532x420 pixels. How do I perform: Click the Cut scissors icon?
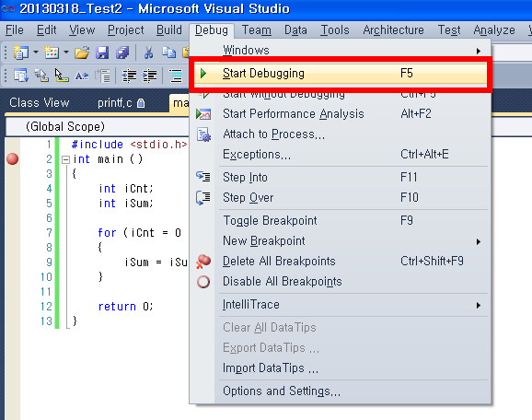tap(148, 52)
